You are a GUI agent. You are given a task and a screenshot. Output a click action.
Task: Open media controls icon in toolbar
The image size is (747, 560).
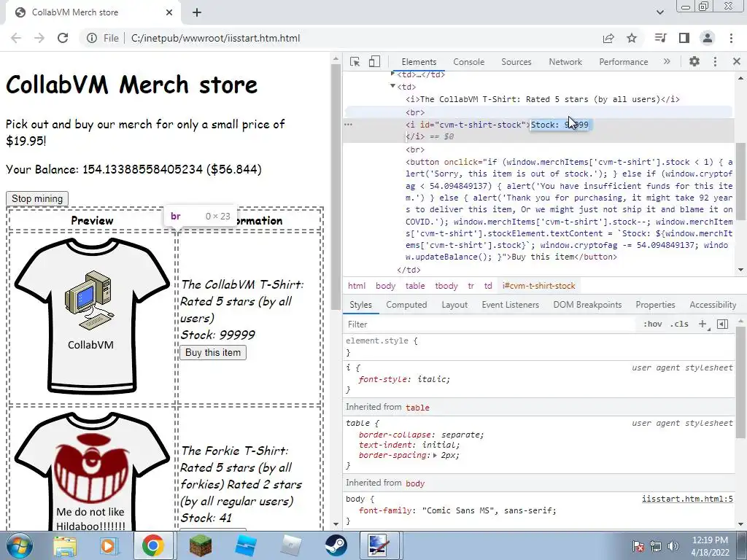tap(660, 38)
